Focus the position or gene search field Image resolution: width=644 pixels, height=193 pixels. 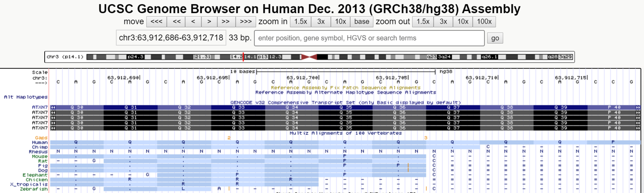[369, 38]
